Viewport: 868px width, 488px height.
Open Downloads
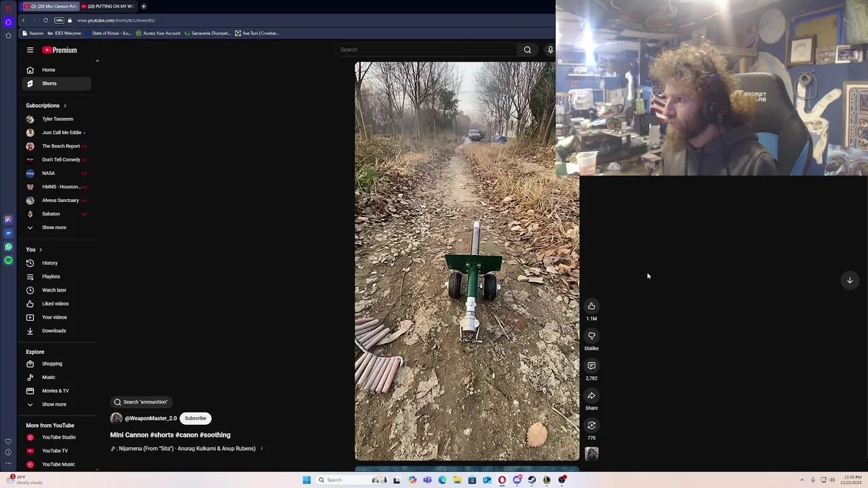(x=57, y=331)
